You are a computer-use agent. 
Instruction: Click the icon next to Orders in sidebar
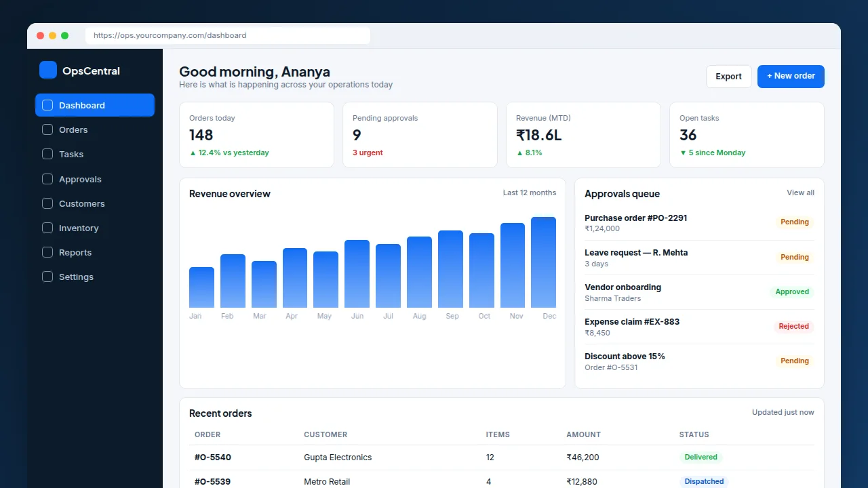click(x=47, y=129)
